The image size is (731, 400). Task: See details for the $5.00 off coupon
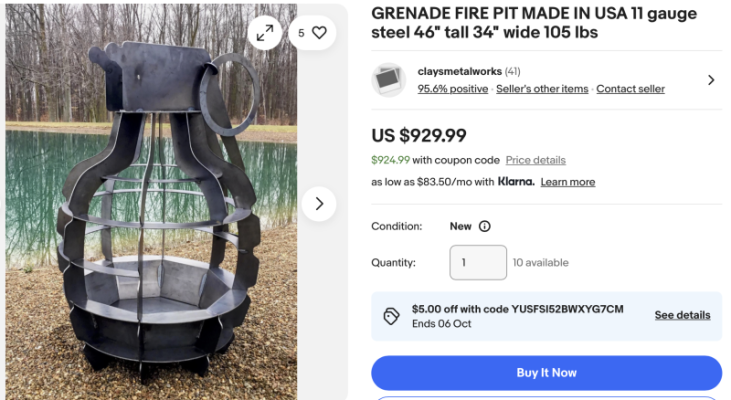point(683,315)
